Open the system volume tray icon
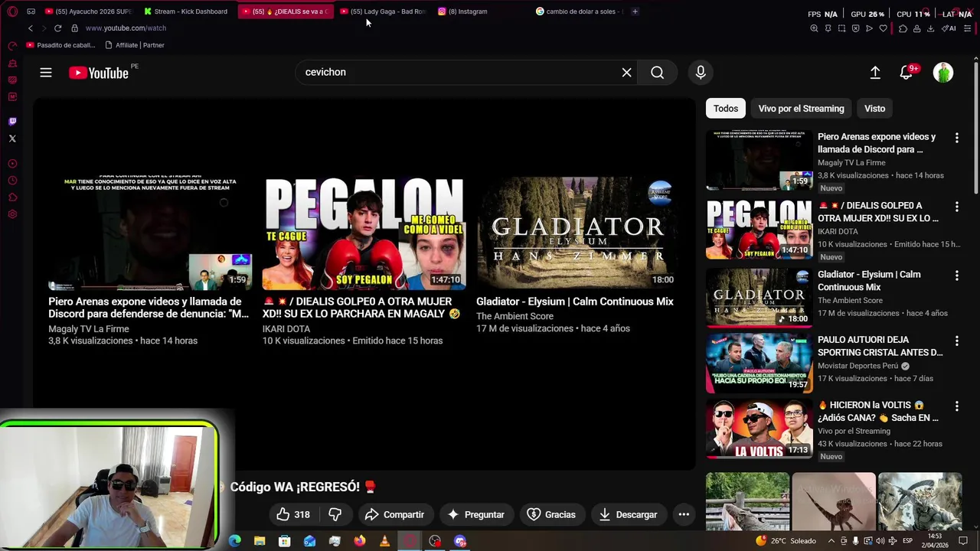Image resolution: width=980 pixels, height=551 pixels. 880,541
